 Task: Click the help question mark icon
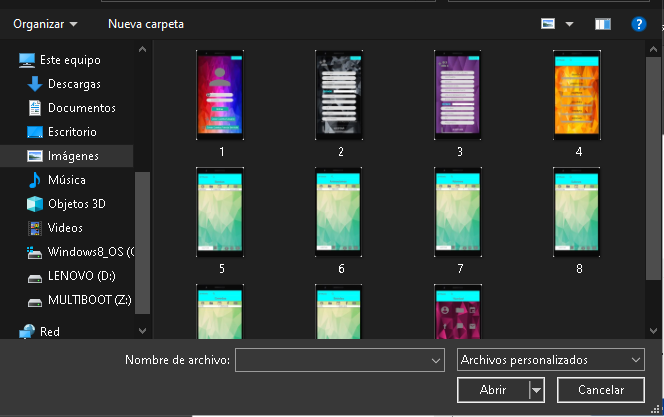pos(639,24)
